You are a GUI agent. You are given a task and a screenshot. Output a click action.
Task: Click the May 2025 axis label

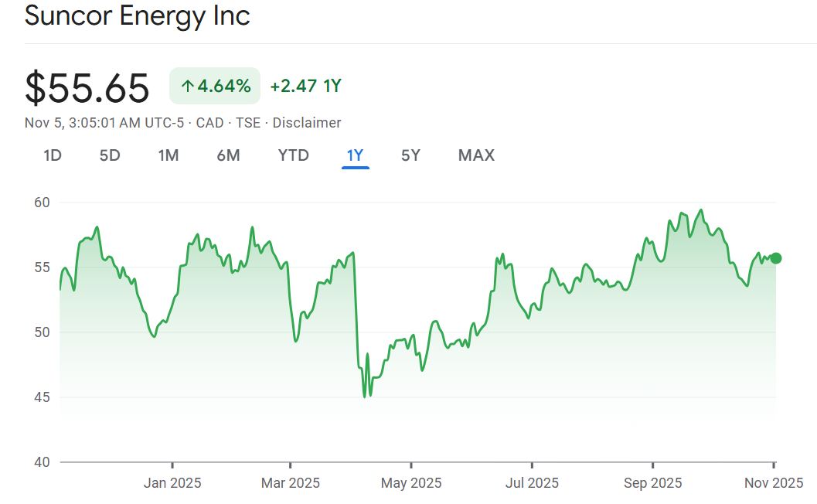pyautogui.click(x=412, y=483)
